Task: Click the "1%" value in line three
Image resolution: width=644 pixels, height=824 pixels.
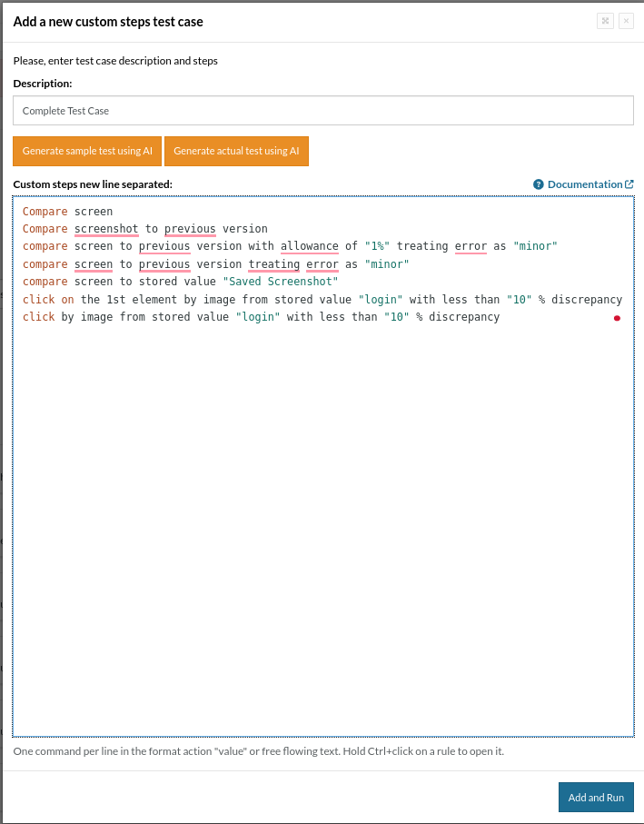Action: [377, 246]
